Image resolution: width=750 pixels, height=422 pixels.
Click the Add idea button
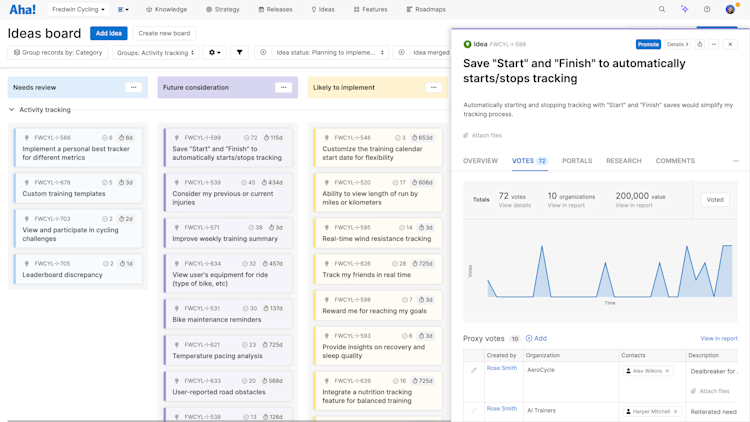click(x=109, y=33)
